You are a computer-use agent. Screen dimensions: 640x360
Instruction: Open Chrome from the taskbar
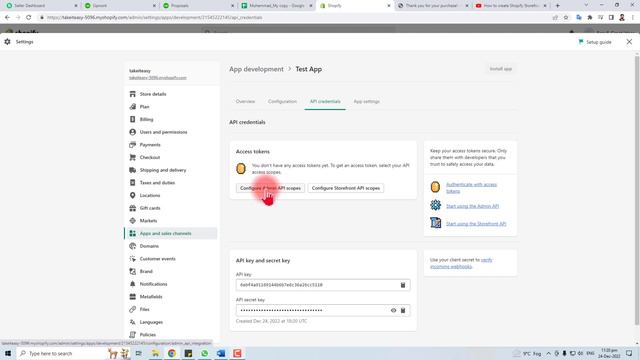point(172,353)
